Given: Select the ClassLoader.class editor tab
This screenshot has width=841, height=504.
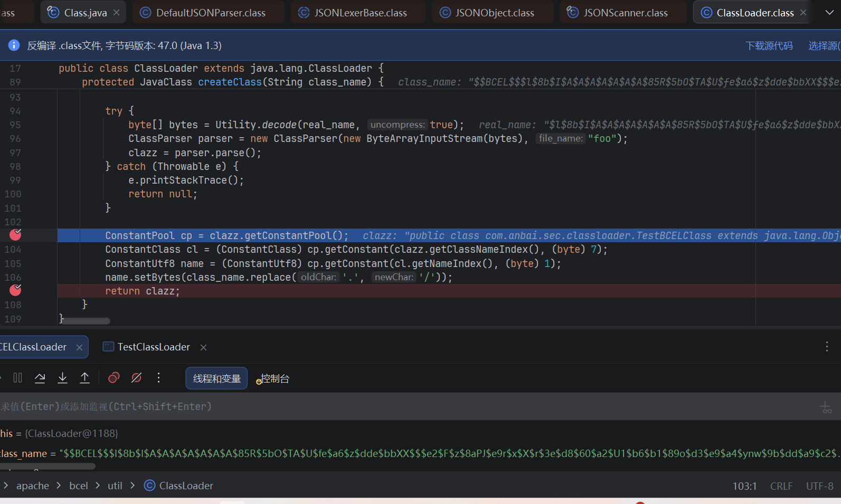Looking at the screenshot, I should pos(751,13).
